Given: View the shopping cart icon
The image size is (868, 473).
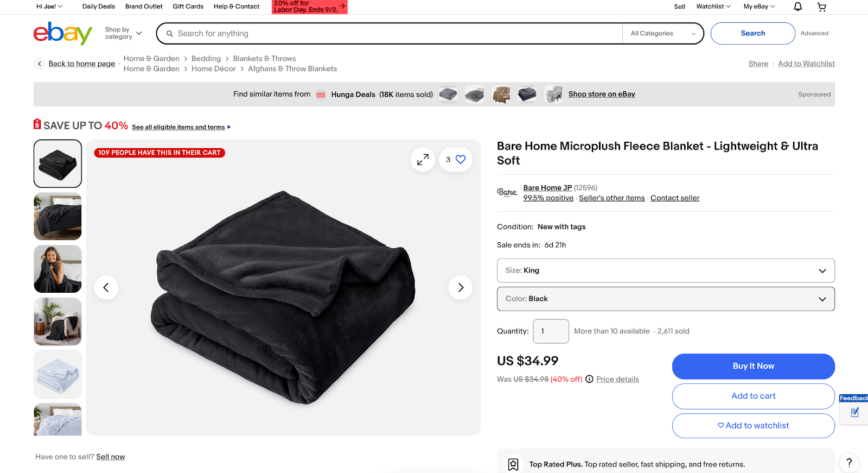Looking at the screenshot, I should pyautogui.click(x=821, y=7).
